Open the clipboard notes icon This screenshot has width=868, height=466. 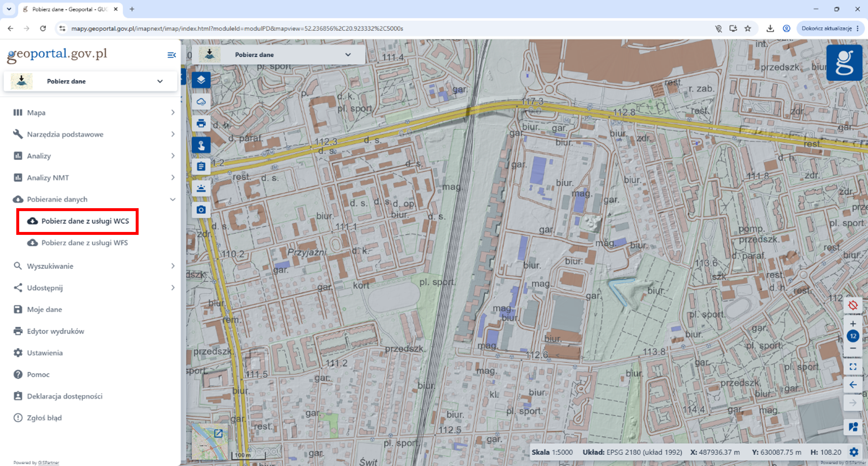click(201, 166)
